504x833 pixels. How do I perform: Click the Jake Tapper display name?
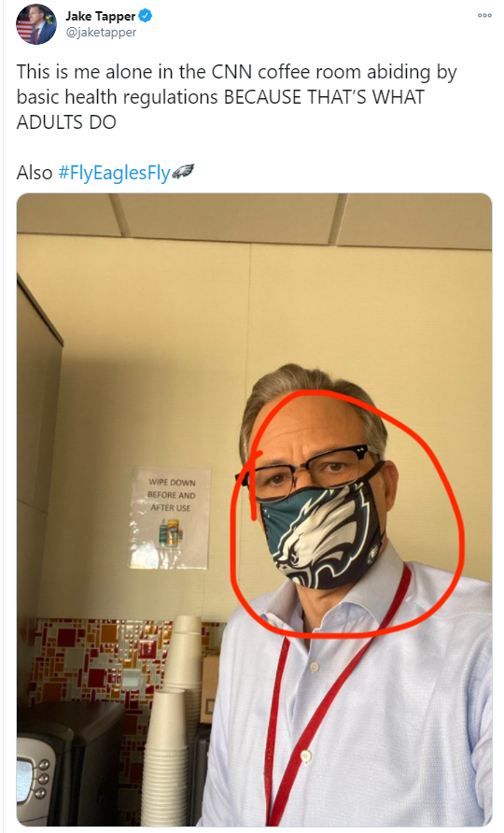[x=101, y=17]
